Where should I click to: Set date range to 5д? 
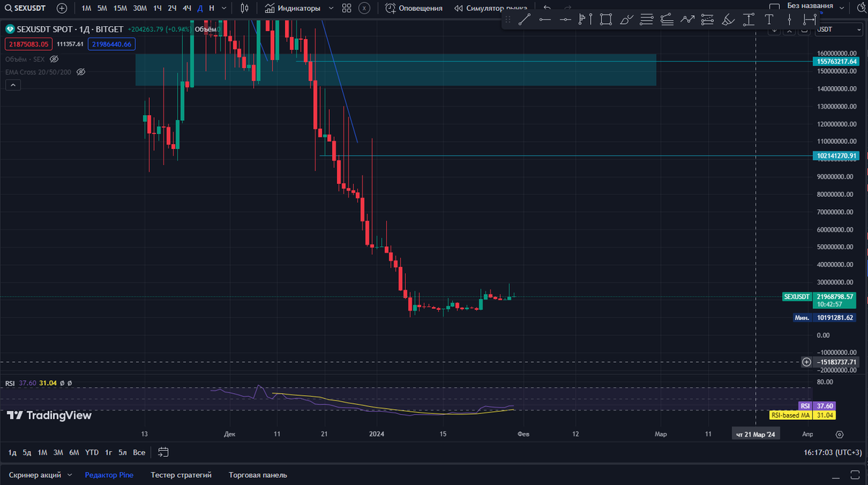tap(27, 452)
